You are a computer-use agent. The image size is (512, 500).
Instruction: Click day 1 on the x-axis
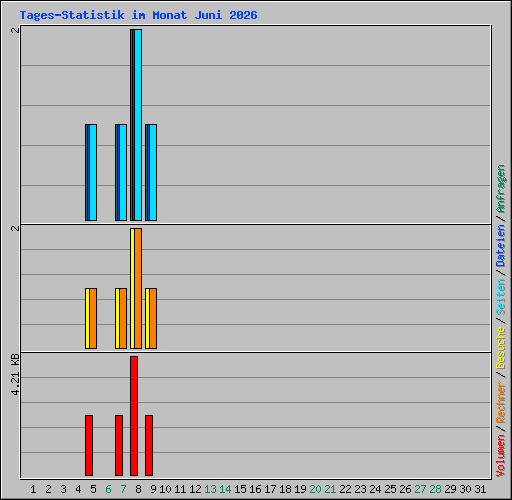click(x=33, y=489)
